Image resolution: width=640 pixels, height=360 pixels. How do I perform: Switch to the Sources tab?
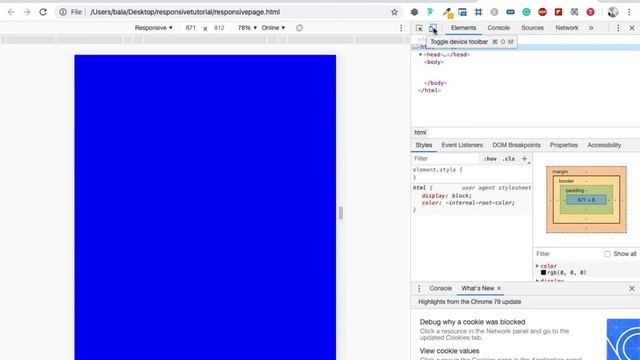tap(532, 28)
